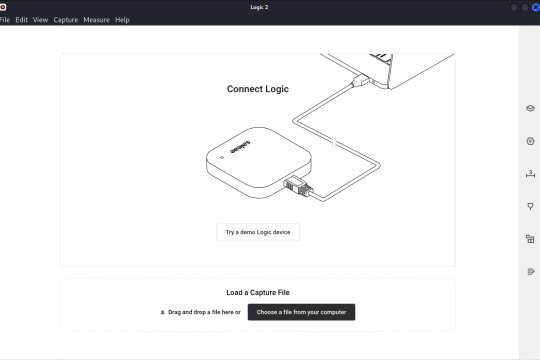Viewport: 540px width, 360px height.
Task: Open the Extensions panel icon
Action: click(x=530, y=239)
